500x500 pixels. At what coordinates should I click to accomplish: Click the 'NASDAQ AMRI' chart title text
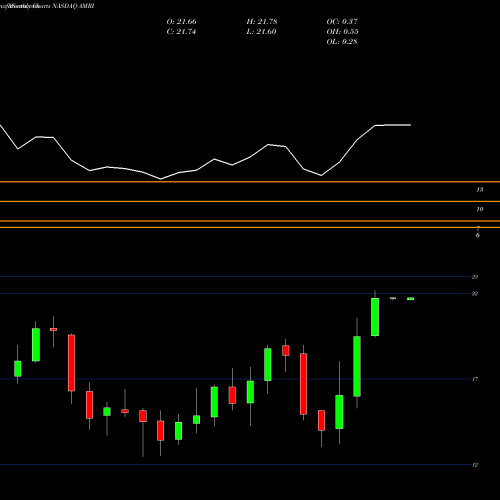[x=73, y=6]
